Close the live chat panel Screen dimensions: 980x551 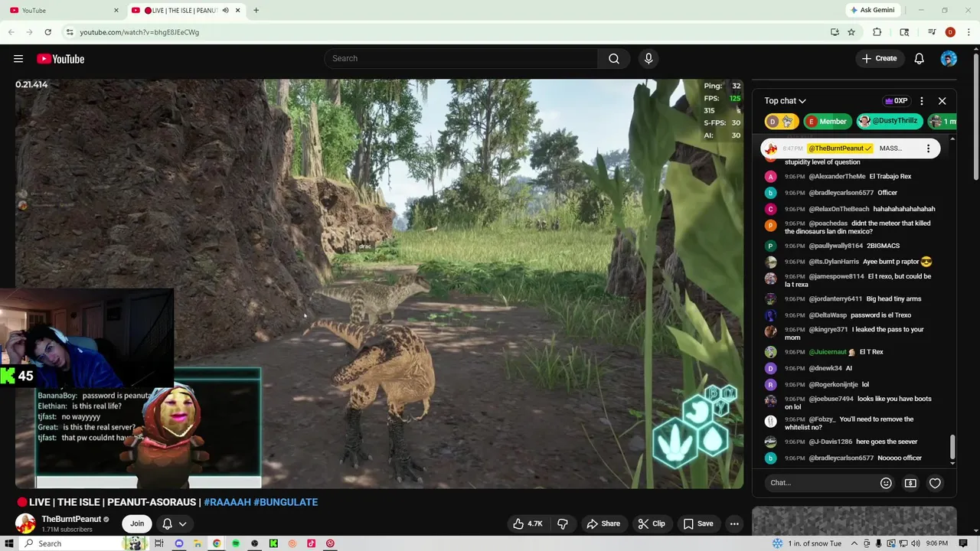(942, 101)
